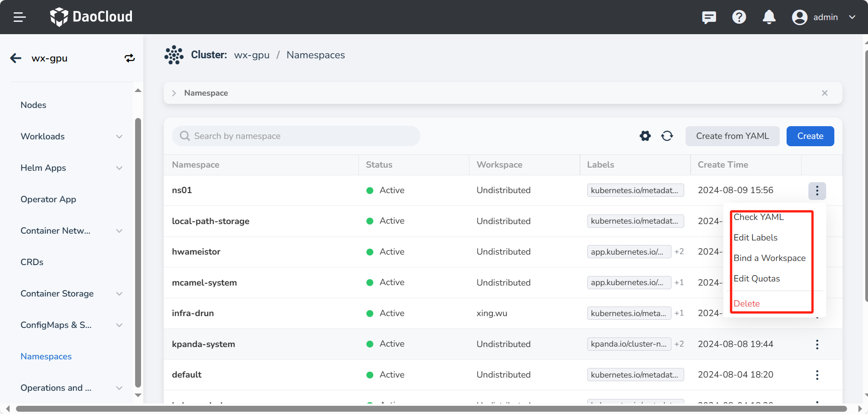Open the notifications bell

pos(769,17)
